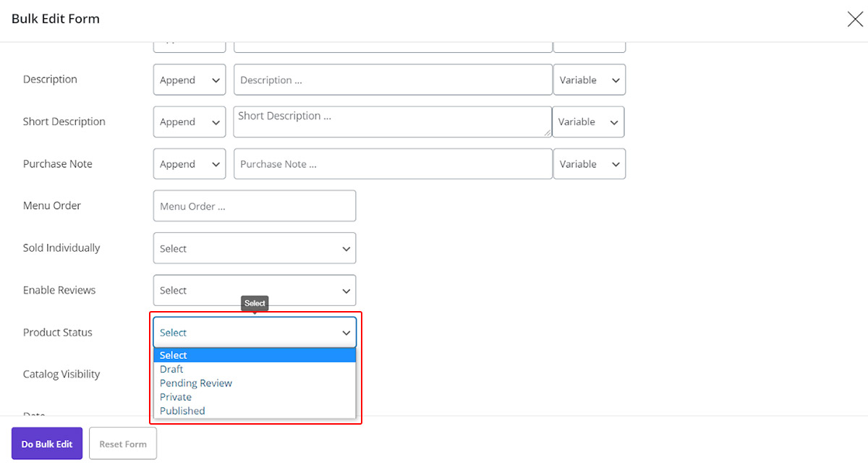This screenshot has height=463, width=868.
Task: Open the Sold Individually dropdown
Action: [255, 248]
